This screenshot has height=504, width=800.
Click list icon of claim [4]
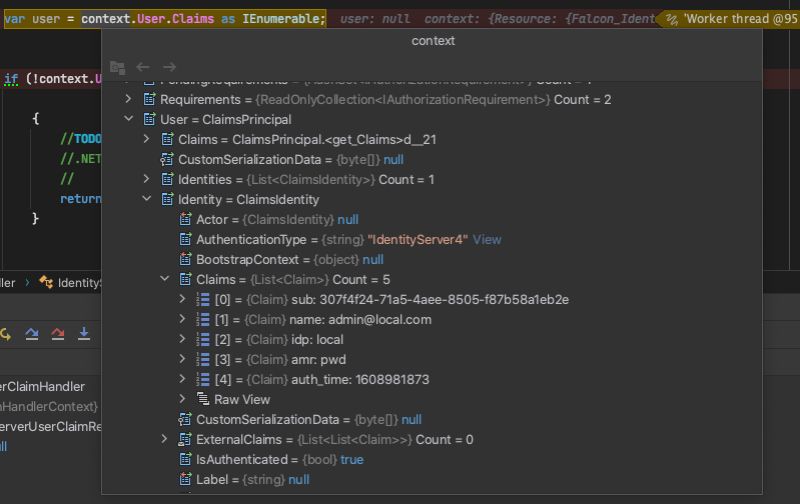(x=203, y=379)
